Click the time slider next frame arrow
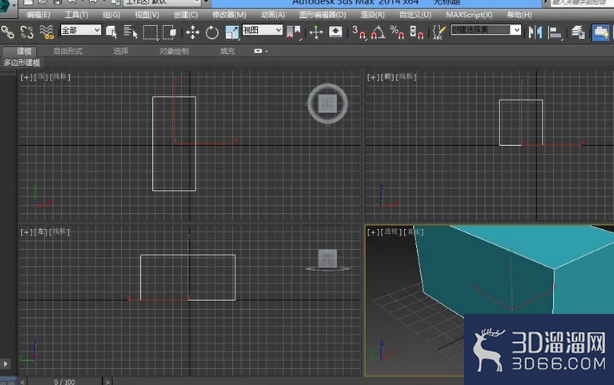 click(x=107, y=381)
